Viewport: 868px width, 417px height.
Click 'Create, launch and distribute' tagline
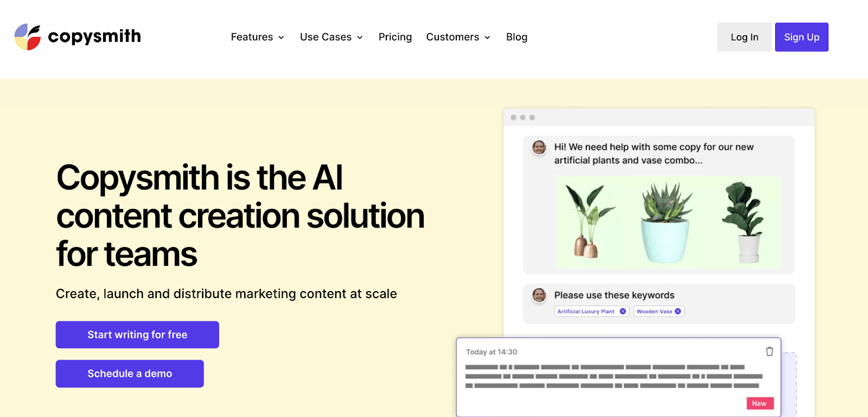pyautogui.click(x=226, y=294)
